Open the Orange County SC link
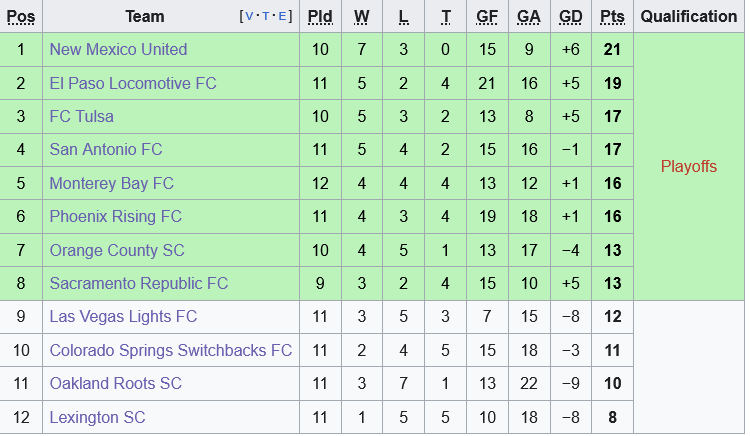Screen dimensions: 750x436 (x=117, y=250)
